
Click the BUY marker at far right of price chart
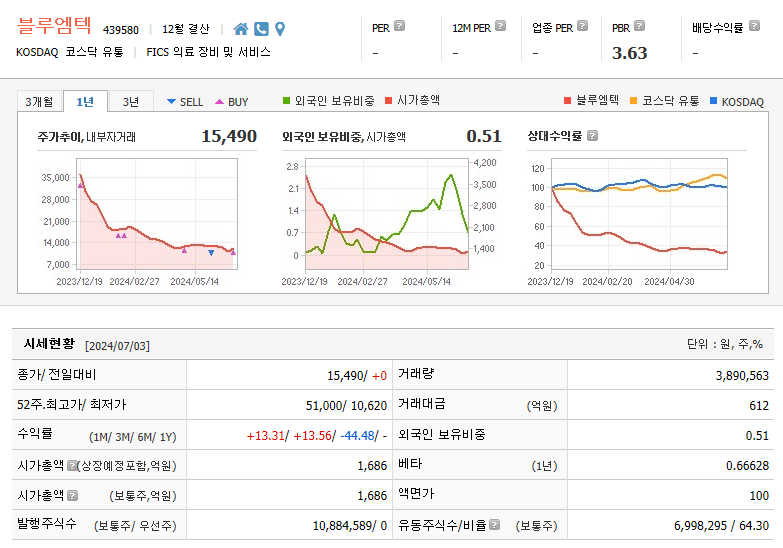tap(233, 252)
